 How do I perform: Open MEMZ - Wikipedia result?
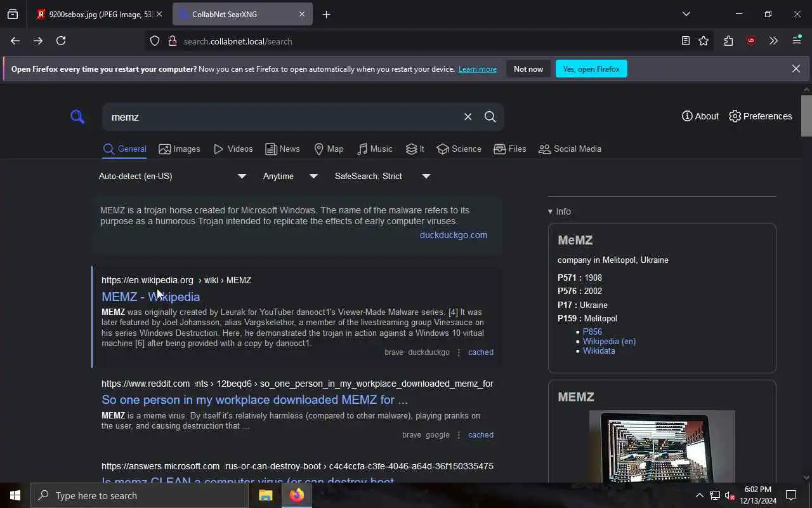tap(150, 297)
